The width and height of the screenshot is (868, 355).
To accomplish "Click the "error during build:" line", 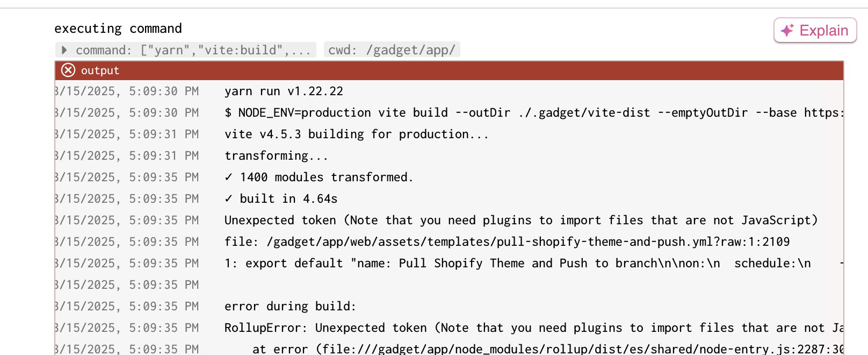I will 290,307.
